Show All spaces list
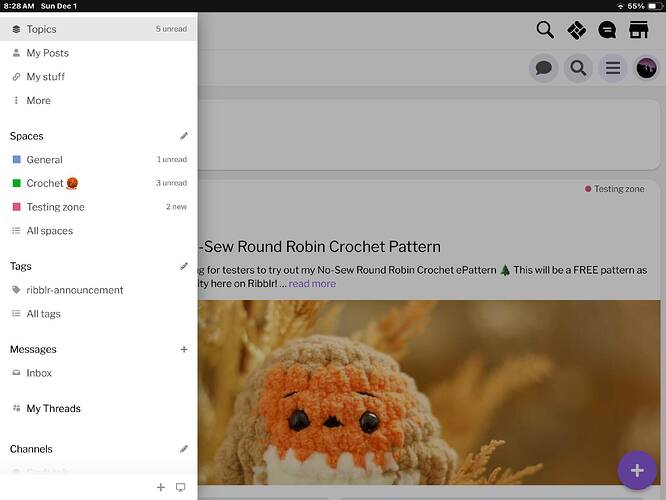The width and height of the screenshot is (666, 500). [98, 231]
